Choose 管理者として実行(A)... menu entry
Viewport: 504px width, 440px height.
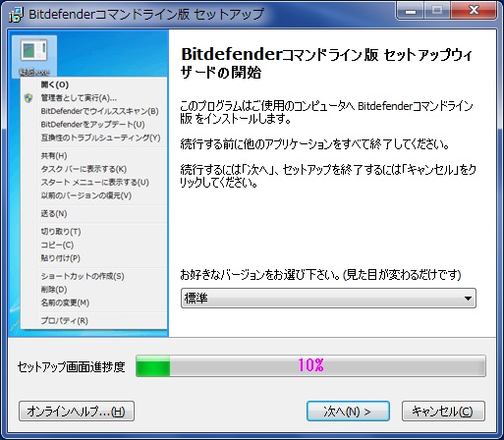[x=79, y=98]
